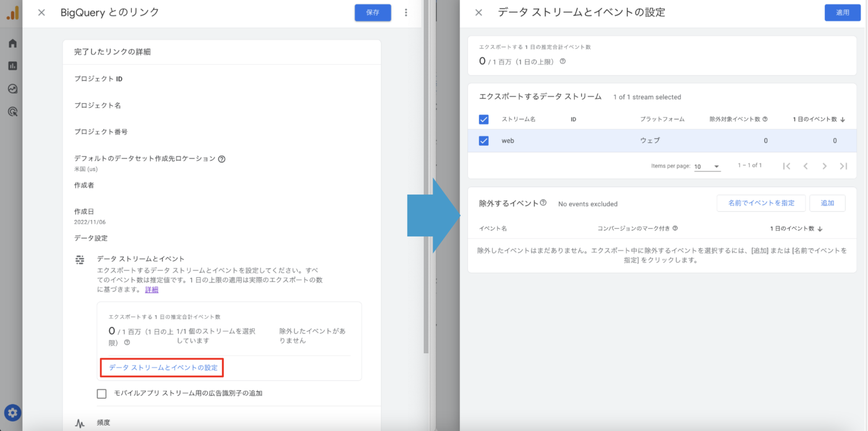
Task: Toggle the select-all streams checkbox
Action: click(484, 119)
